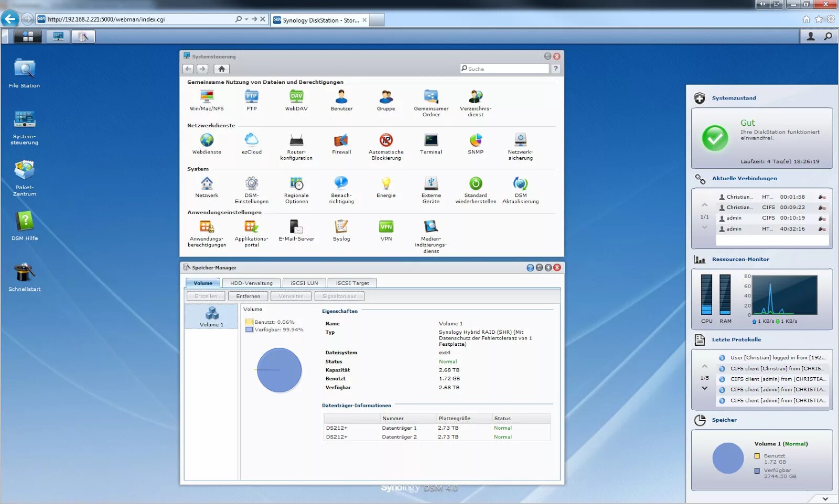The height and width of the screenshot is (504, 839).
Task: Open Standard wiederherstellen
Action: point(476,190)
